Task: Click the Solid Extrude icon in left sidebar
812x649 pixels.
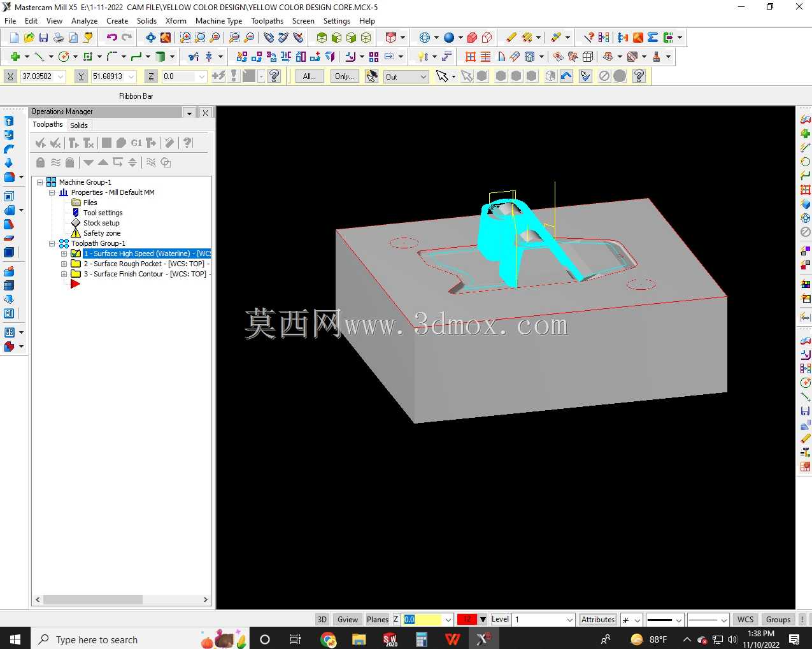Action: 9,121
